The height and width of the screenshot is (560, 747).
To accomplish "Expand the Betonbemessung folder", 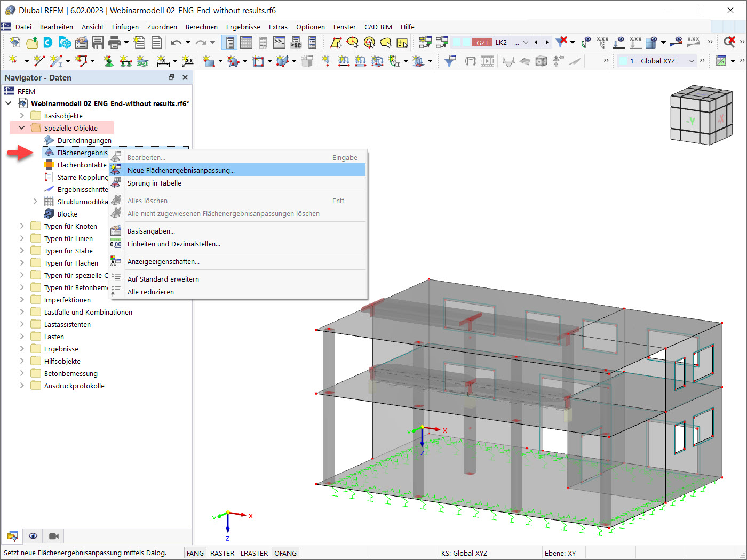I will tap(22, 373).
